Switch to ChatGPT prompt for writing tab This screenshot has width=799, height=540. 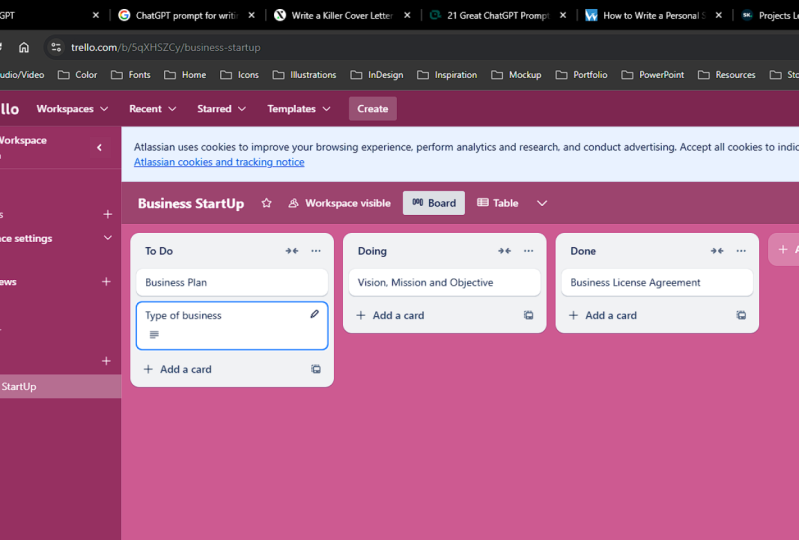187,15
